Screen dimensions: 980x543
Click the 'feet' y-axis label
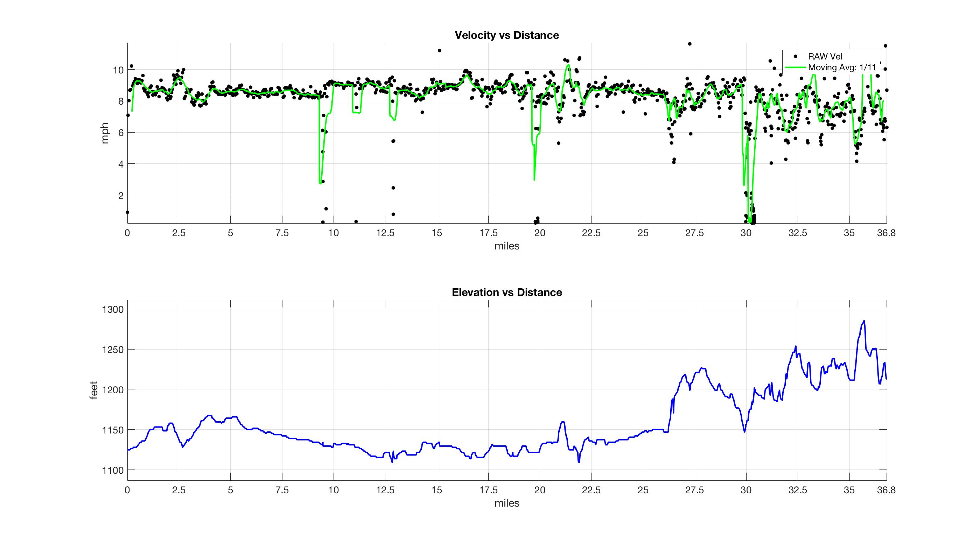[x=94, y=390]
